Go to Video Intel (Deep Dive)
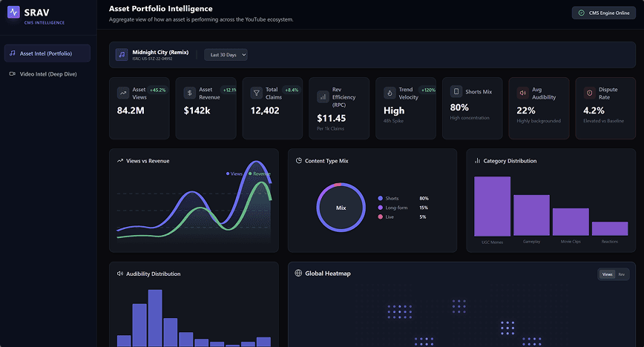644x347 pixels. (47, 74)
